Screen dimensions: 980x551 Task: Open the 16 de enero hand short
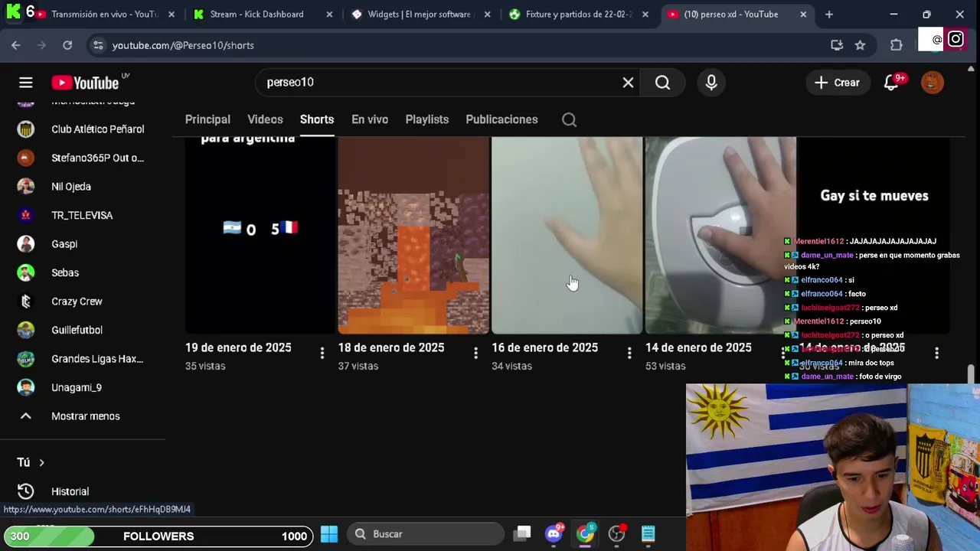pos(567,236)
